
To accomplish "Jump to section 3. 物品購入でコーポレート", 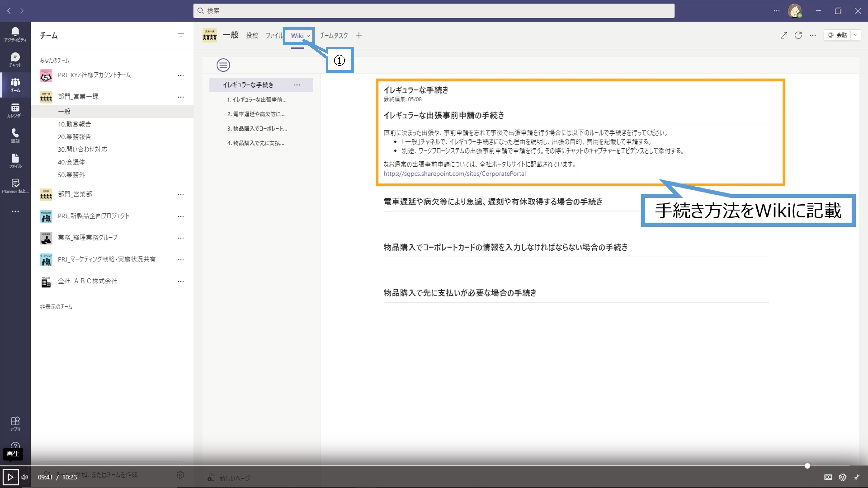I will tap(257, 129).
